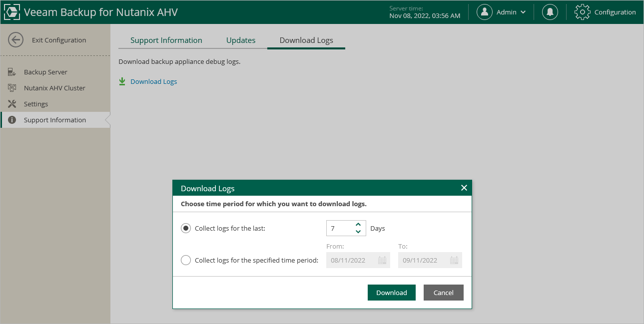The height and width of the screenshot is (324, 644).
Task: Select Collect logs for the last radio button
Action: click(x=186, y=228)
